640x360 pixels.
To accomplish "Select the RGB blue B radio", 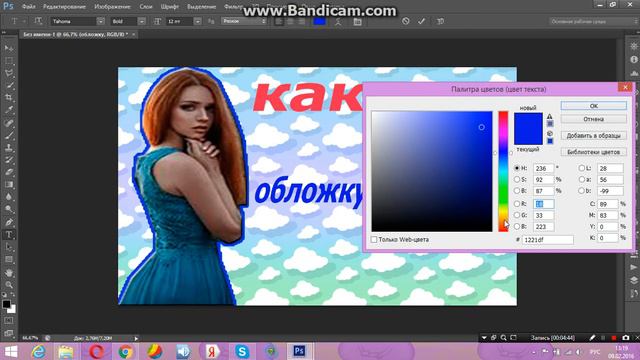I will [517, 226].
